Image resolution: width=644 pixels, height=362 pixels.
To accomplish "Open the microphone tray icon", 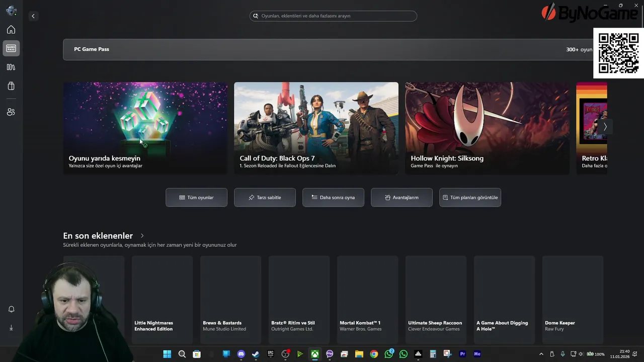I will (562, 354).
